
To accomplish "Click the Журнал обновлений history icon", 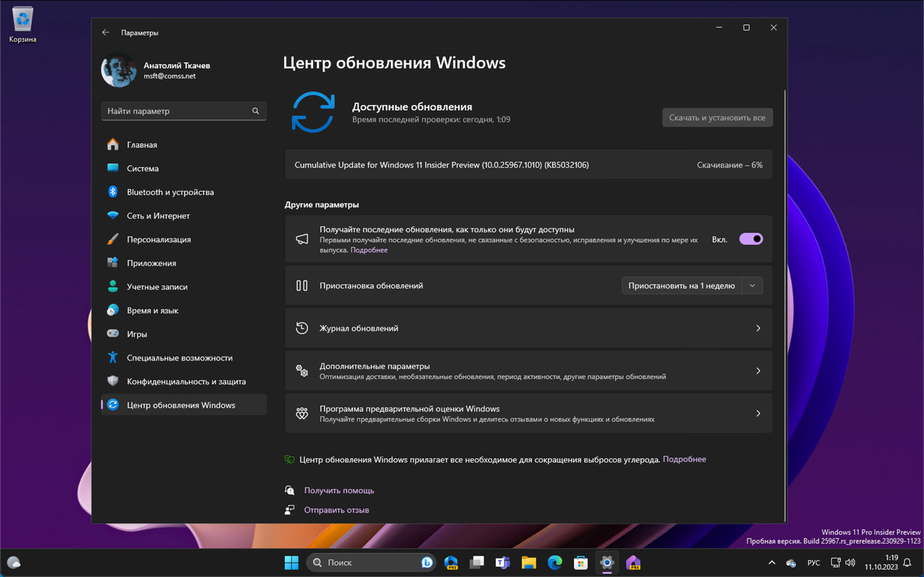I will 302,328.
